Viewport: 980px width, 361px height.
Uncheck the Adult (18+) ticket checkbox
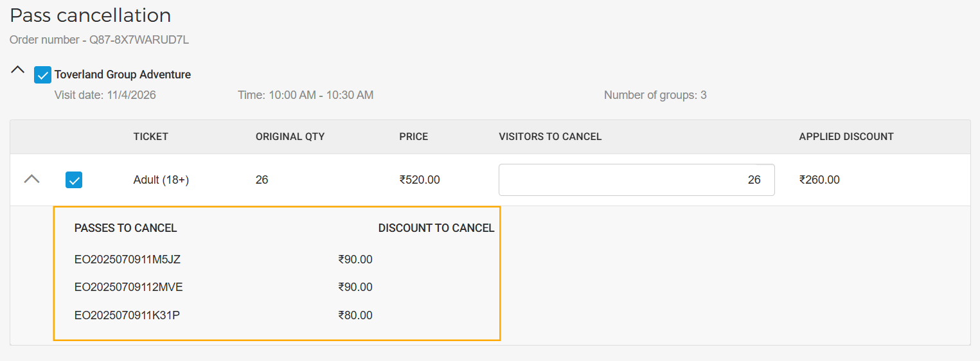(74, 180)
